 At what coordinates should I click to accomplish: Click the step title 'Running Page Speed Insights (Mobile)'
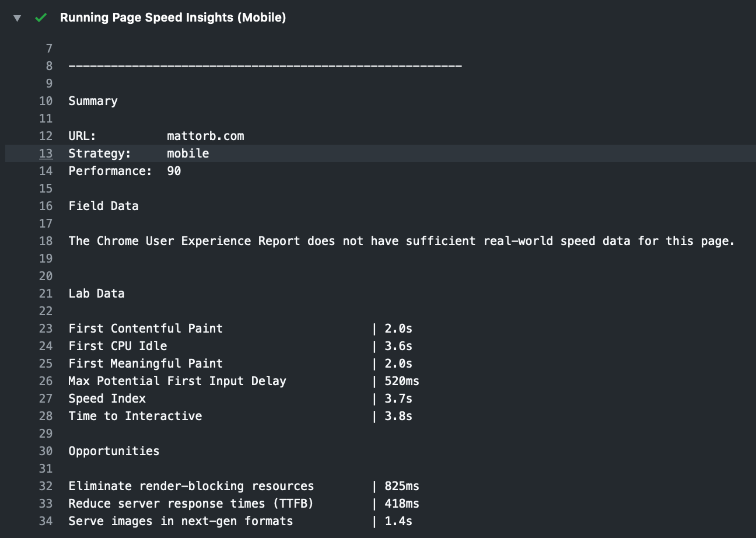[172, 18]
